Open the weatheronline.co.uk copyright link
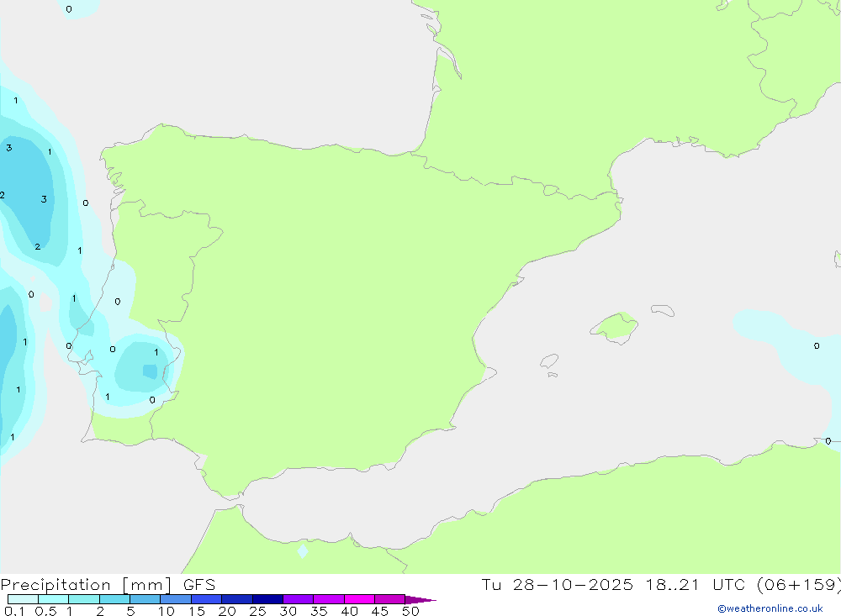The height and width of the screenshot is (616, 841). tap(770, 608)
